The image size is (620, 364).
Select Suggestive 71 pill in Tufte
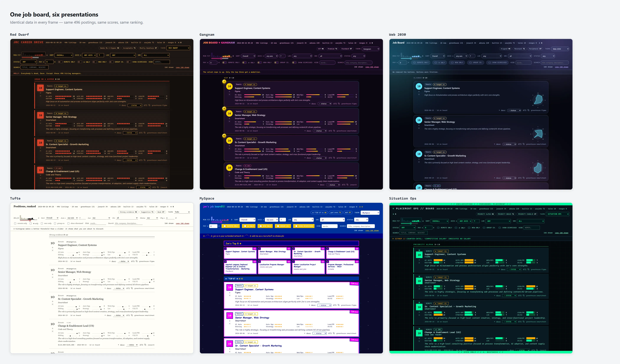pyautogui.click(x=147, y=212)
